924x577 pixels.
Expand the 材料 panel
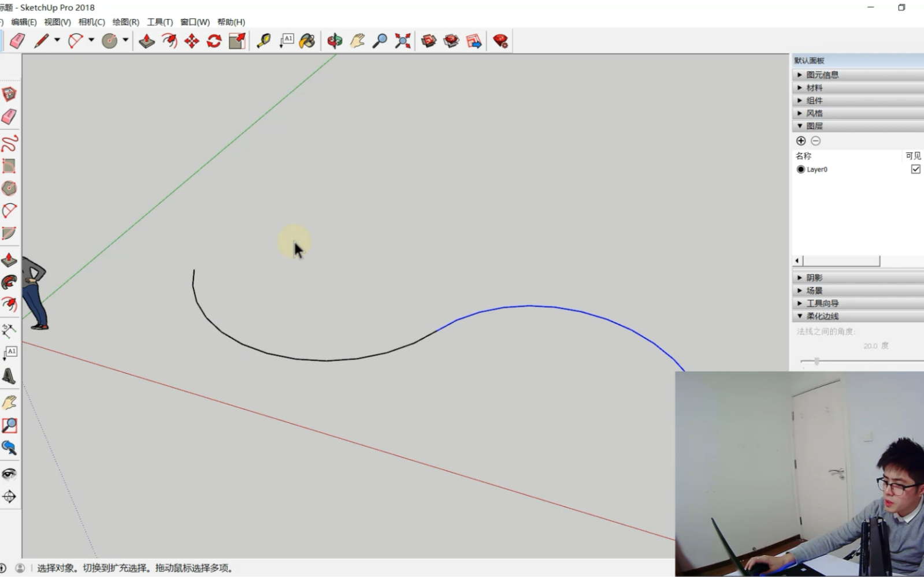pos(858,88)
